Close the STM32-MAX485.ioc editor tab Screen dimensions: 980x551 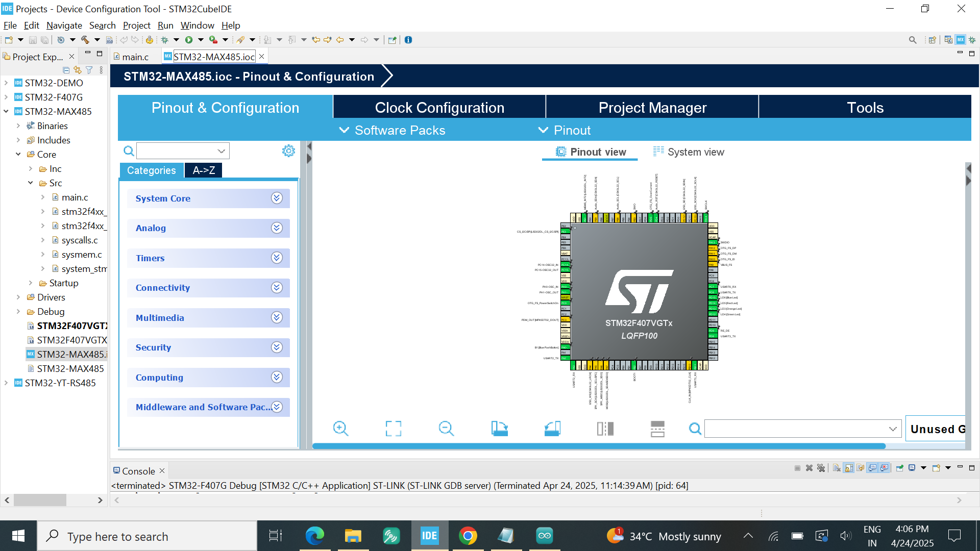pyautogui.click(x=262, y=57)
